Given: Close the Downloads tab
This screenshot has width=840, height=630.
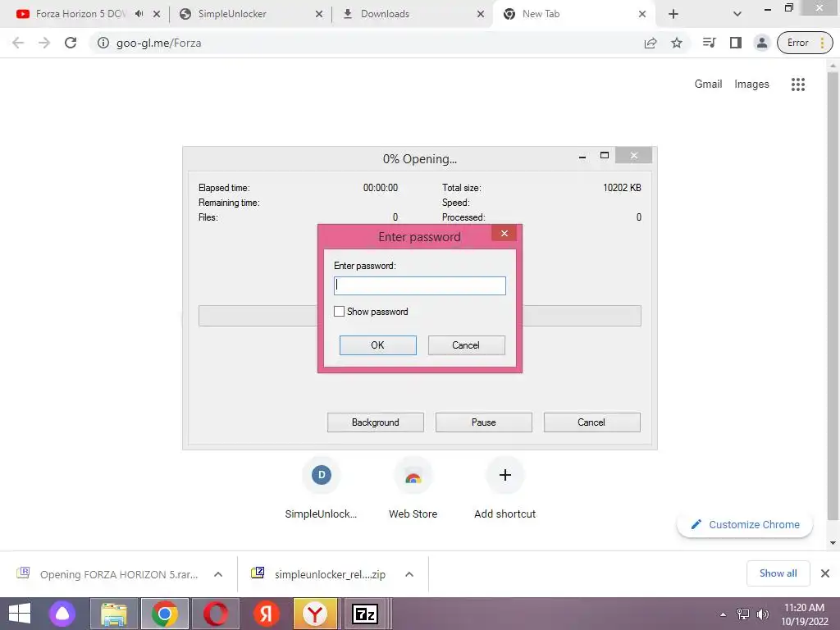Looking at the screenshot, I should point(481,14).
